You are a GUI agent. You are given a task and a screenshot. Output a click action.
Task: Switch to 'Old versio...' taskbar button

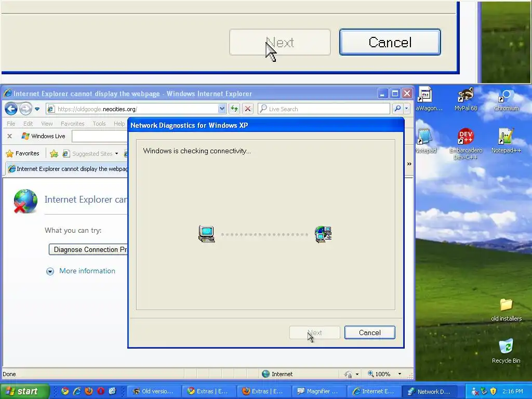point(153,391)
